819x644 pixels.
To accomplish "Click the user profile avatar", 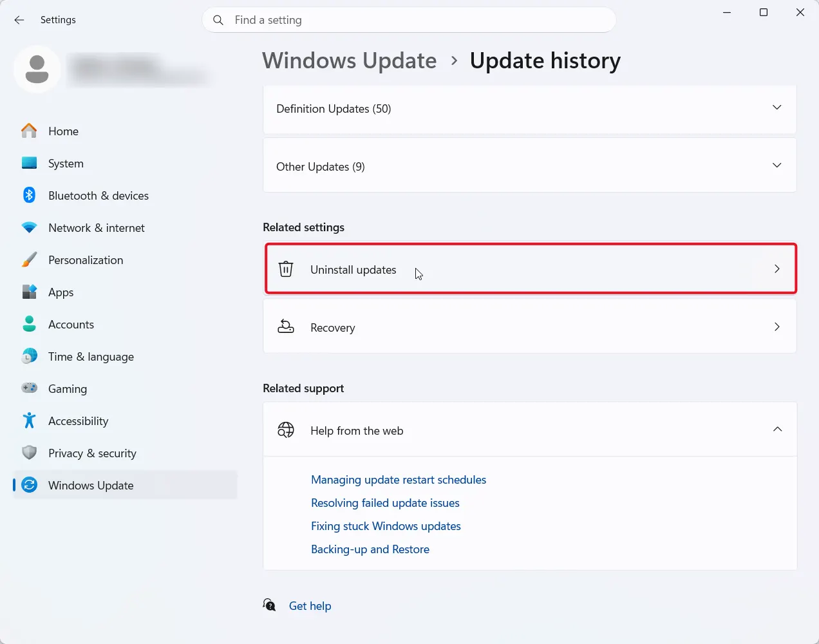I will point(37,69).
